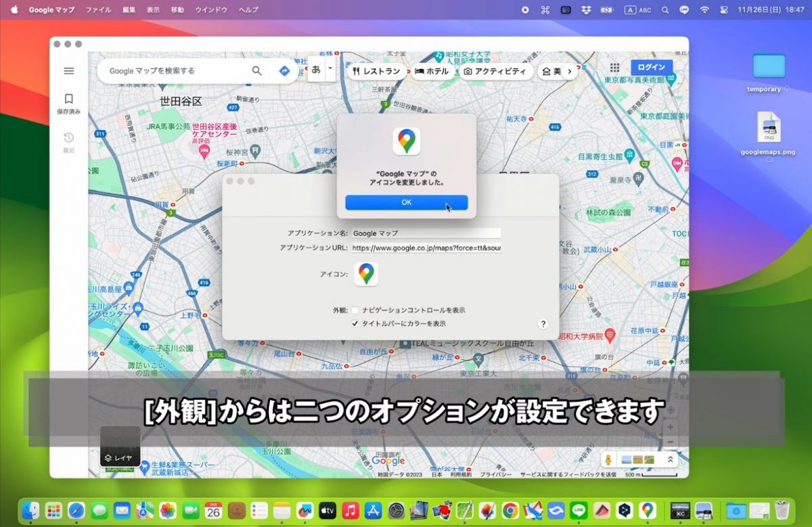Zoom in the map with plus button

671,428
